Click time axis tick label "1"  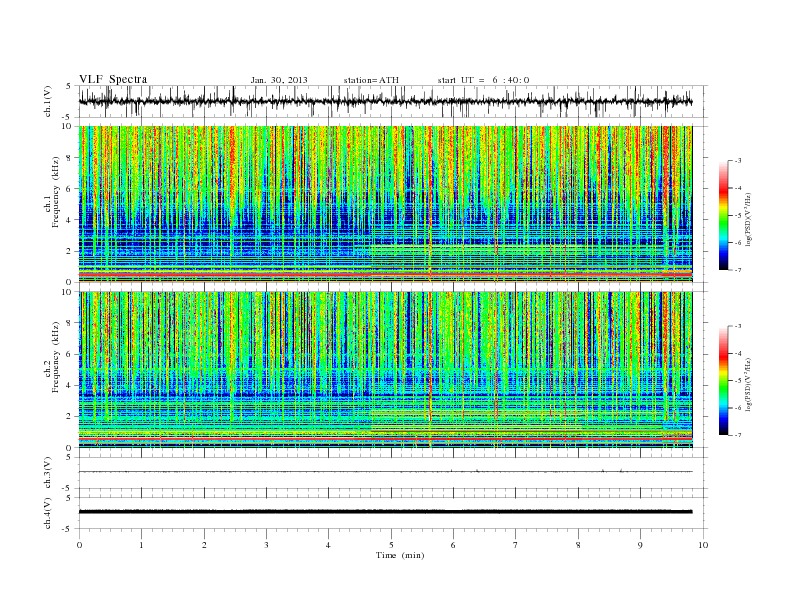141,545
